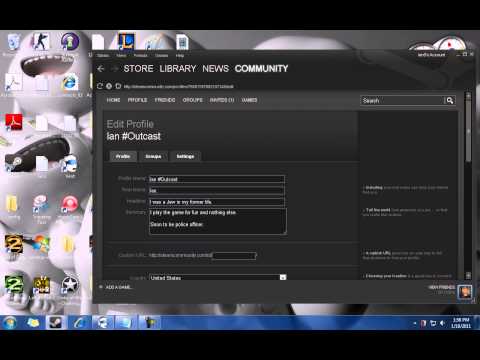Image resolution: width=480 pixels, height=360 pixels.
Task: Click the network tray icon
Action: (x=433, y=323)
